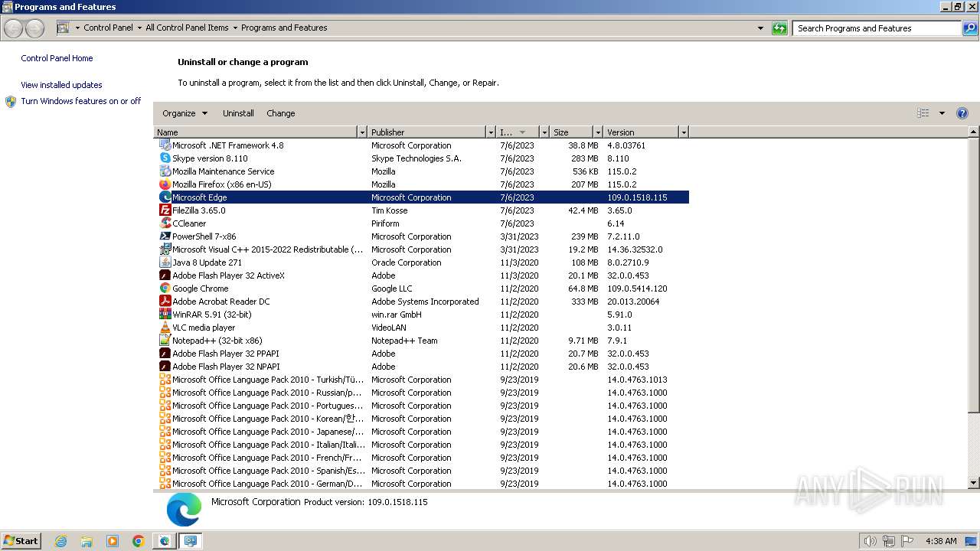Click the Piriform publisher cell

coord(385,223)
